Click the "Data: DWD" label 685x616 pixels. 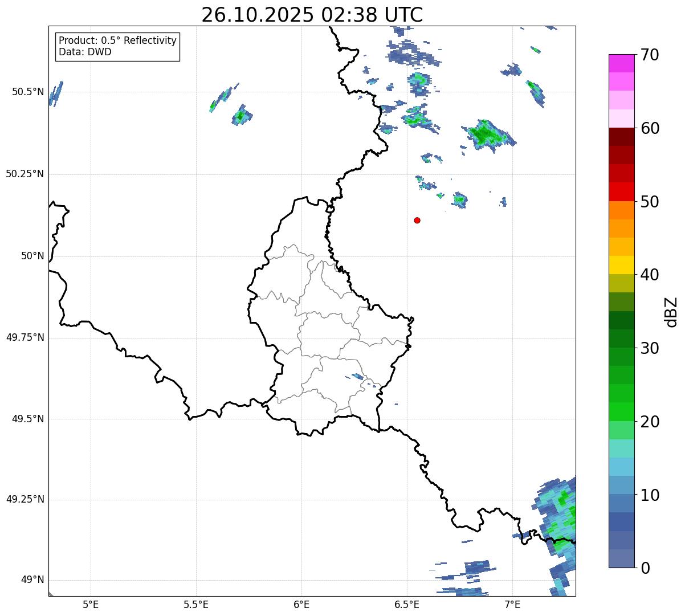85,52
